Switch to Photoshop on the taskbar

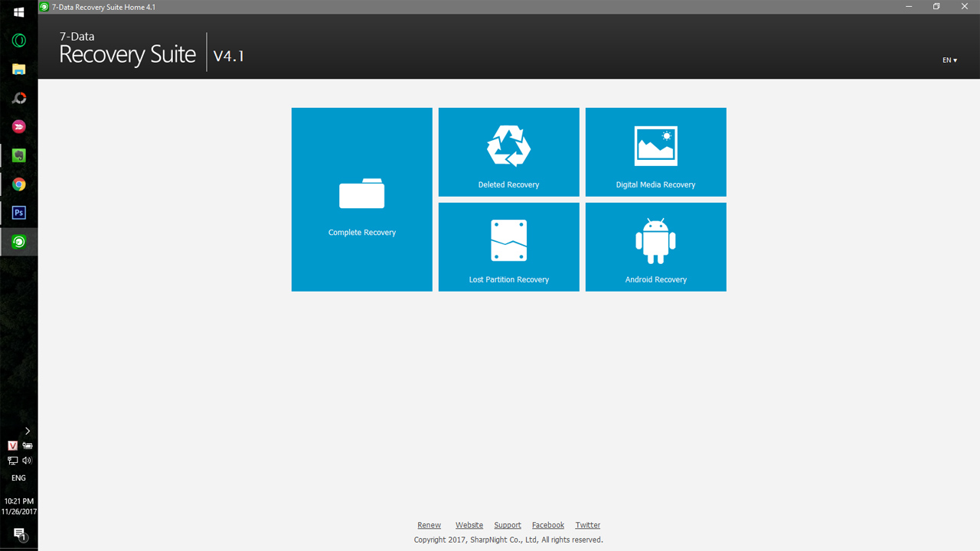[x=19, y=213]
